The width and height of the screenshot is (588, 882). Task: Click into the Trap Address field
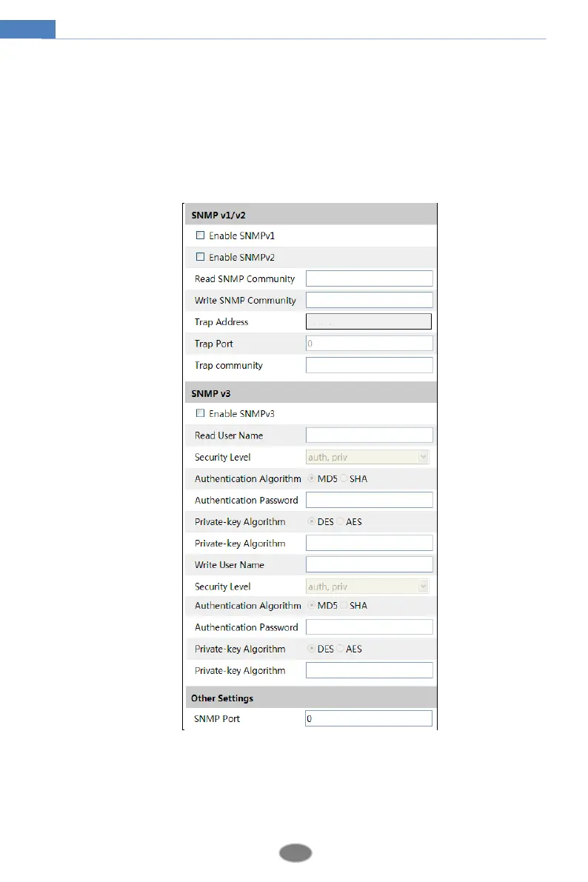[369, 321]
